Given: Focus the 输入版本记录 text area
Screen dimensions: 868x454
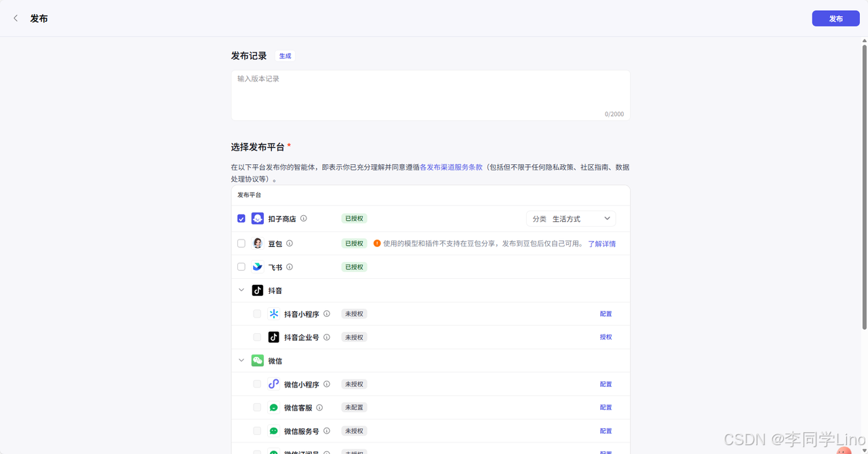Looking at the screenshot, I should (x=431, y=95).
